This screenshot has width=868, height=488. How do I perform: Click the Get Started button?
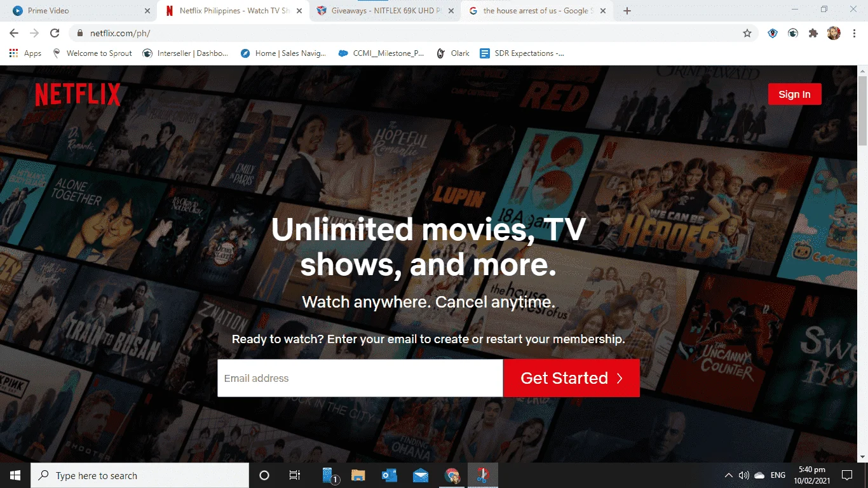(571, 378)
